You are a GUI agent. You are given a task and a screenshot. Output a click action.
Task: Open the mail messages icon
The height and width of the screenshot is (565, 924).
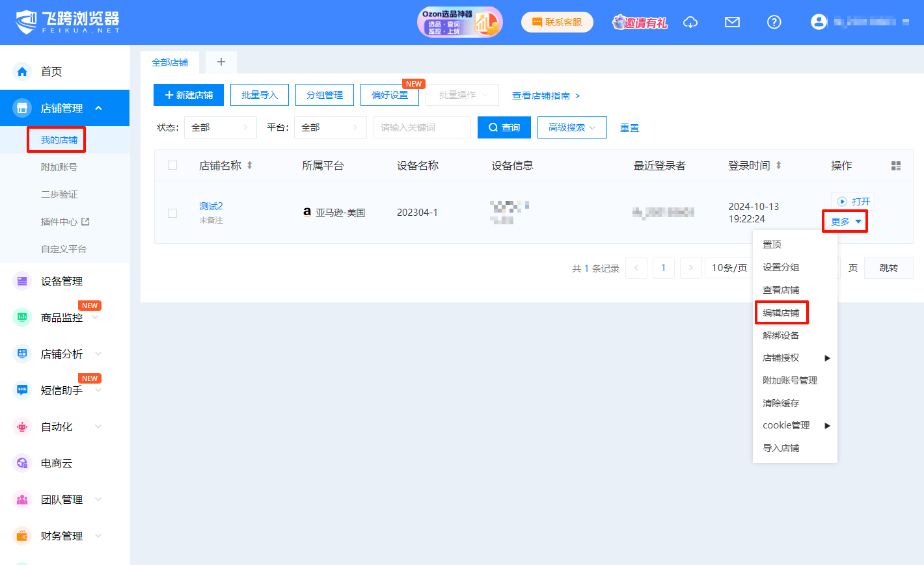pyautogui.click(x=732, y=22)
